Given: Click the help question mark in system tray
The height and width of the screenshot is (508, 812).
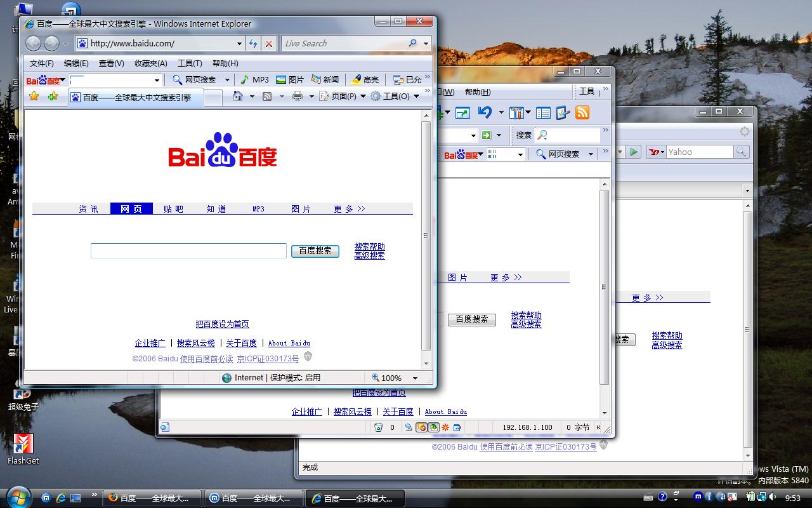Looking at the screenshot, I should pos(662,497).
